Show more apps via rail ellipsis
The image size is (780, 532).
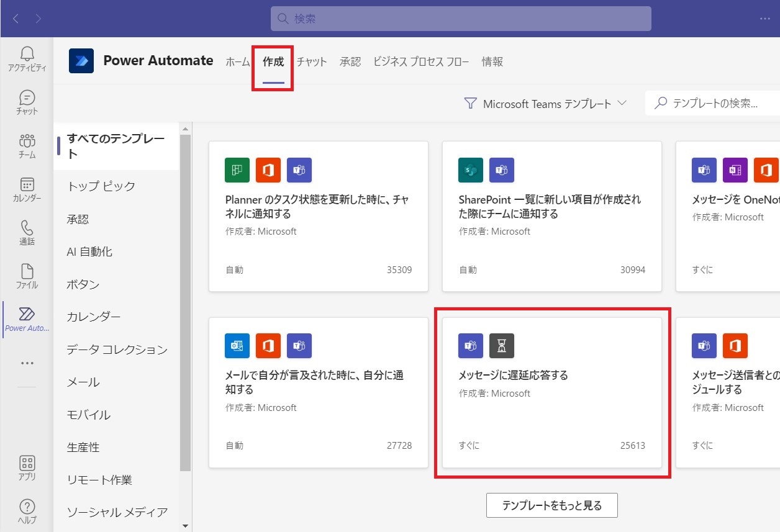[x=27, y=363]
